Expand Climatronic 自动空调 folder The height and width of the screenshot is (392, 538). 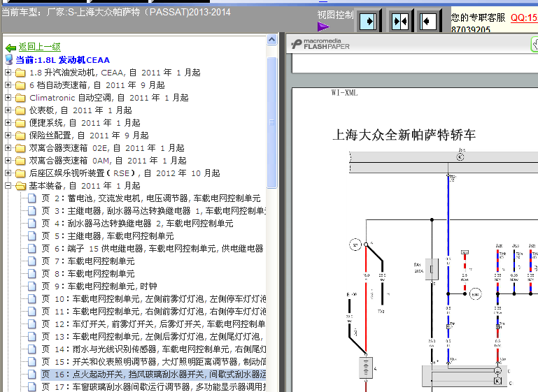pos(8,98)
